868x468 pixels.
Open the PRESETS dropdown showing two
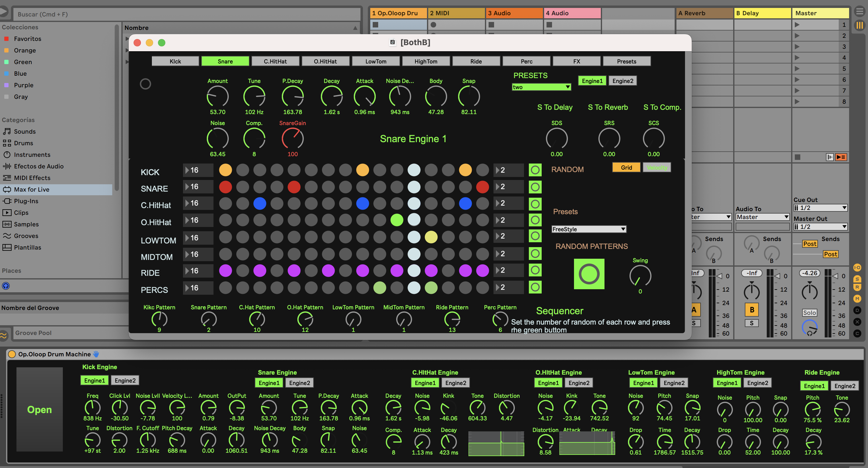tap(541, 87)
